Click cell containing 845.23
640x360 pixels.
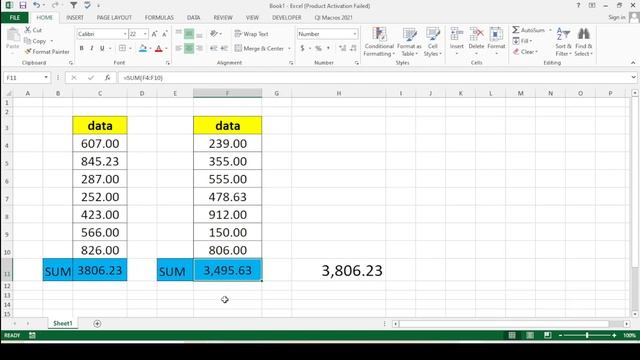(x=100, y=161)
